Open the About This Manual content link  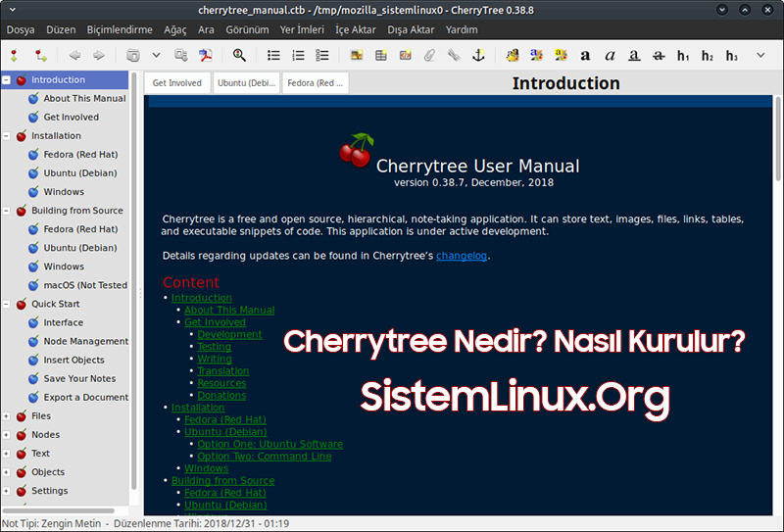229,310
